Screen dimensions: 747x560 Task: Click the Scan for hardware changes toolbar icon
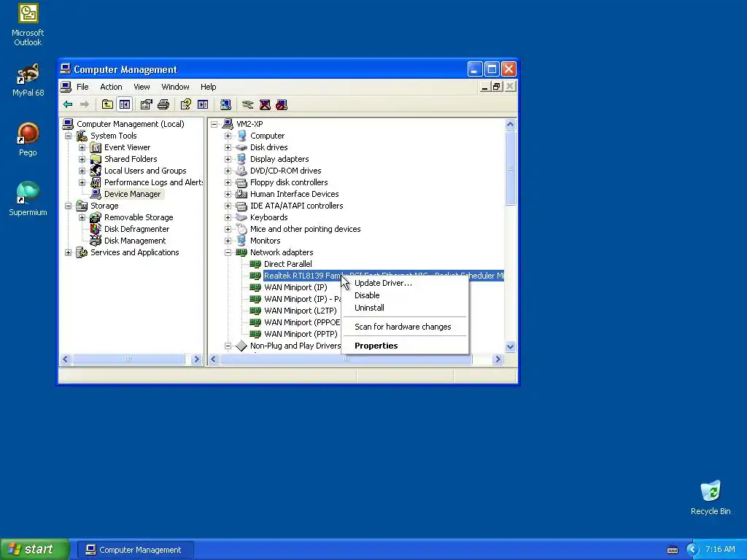click(x=225, y=104)
